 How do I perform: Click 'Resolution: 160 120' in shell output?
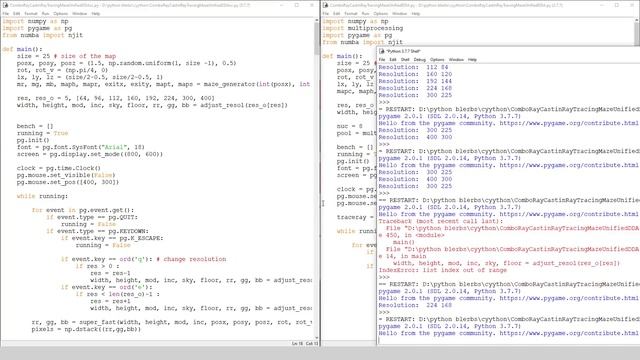click(x=415, y=74)
